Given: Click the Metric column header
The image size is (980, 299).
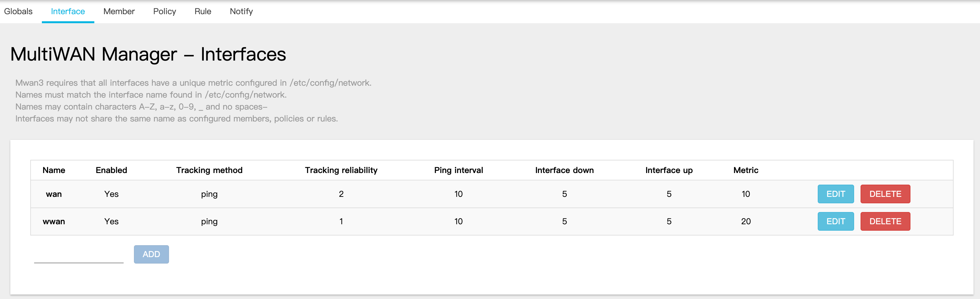Looking at the screenshot, I should [745, 170].
